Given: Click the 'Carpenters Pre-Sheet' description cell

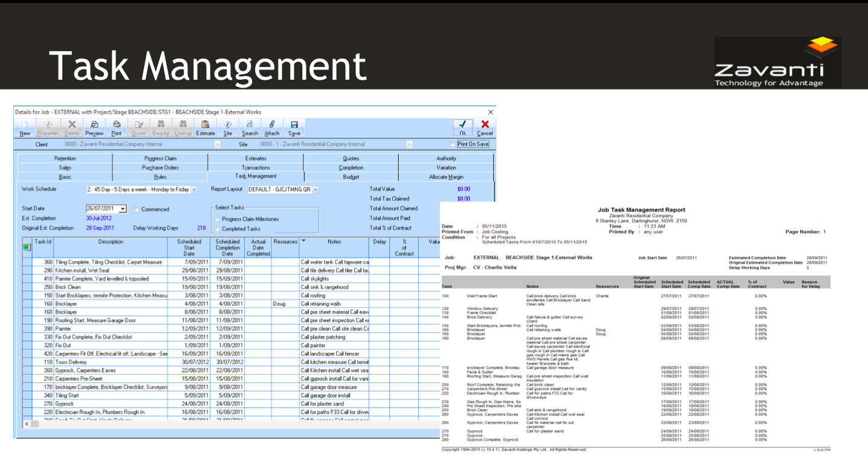Looking at the screenshot, I should [x=111, y=379].
